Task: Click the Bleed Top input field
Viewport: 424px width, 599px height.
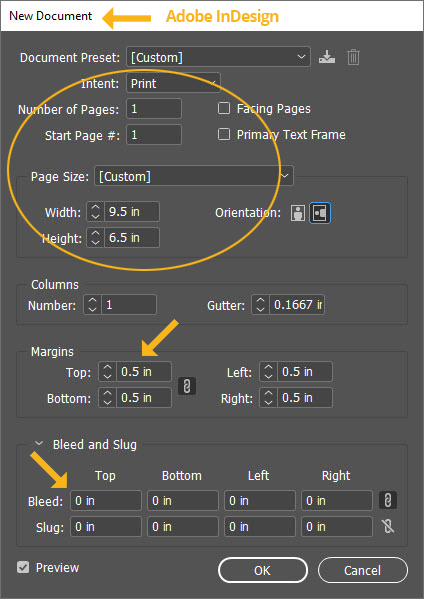Action: coord(106,500)
